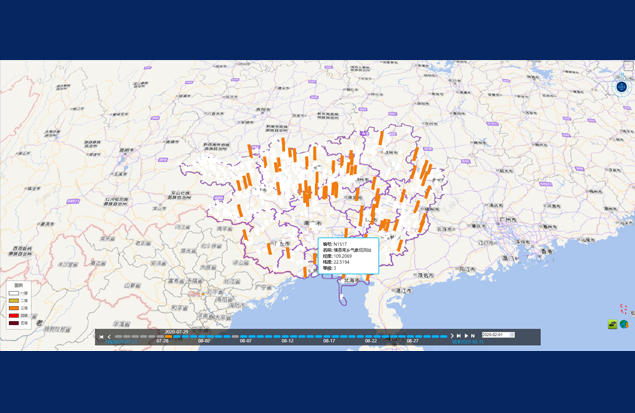Click the timeline slider track near 07-28
The width and height of the screenshot is (635, 413).
[162, 336]
